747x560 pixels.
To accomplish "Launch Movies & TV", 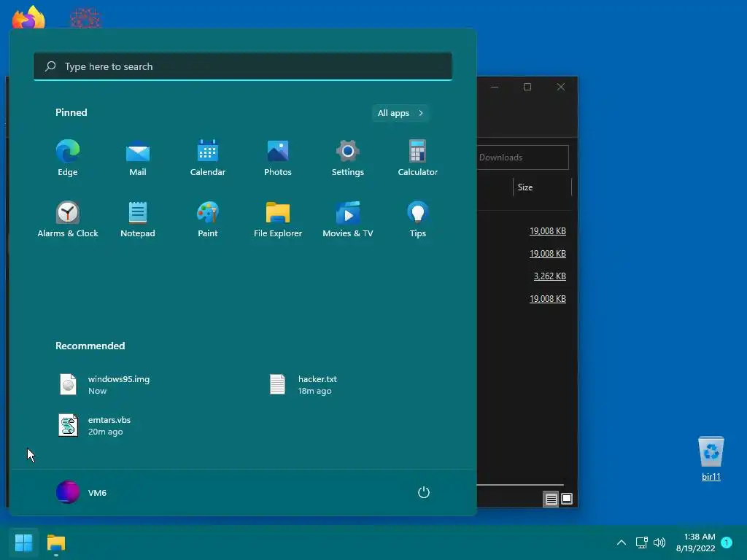I will pos(348,219).
